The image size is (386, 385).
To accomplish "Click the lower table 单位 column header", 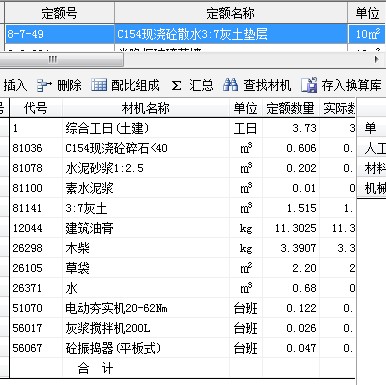I will point(246,108).
